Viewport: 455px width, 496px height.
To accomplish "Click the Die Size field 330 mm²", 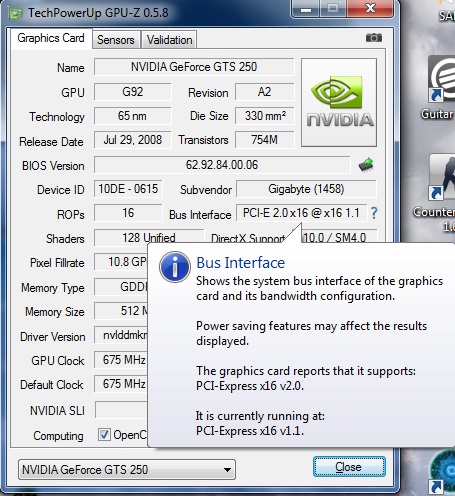I will (265, 116).
